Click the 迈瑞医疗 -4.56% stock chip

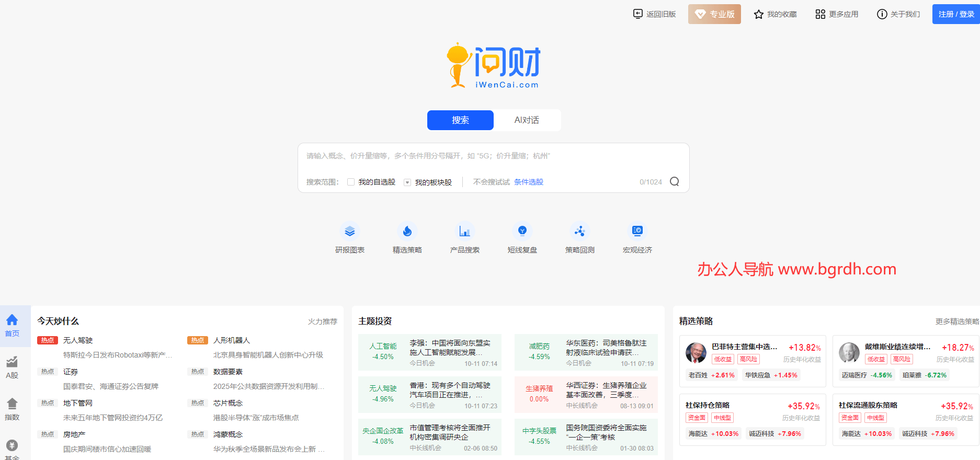(x=867, y=375)
